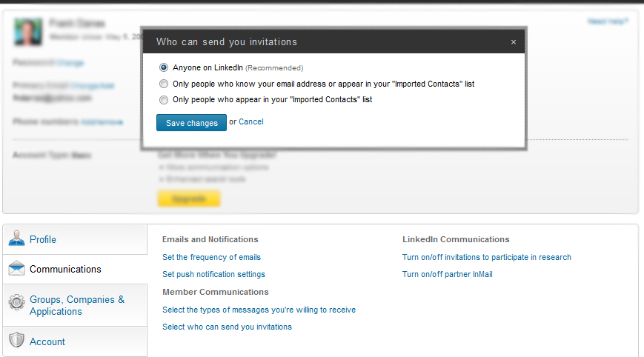Click the Cancel link in the dialog
This screenshot has width=644, height=357.
(251, 122)
